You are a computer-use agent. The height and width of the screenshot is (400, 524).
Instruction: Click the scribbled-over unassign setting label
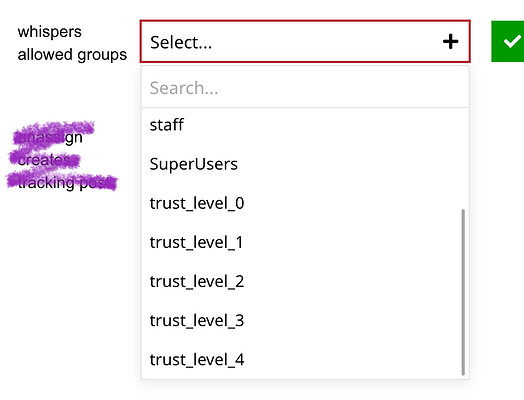pyautogui.click(x=48, y=137)
